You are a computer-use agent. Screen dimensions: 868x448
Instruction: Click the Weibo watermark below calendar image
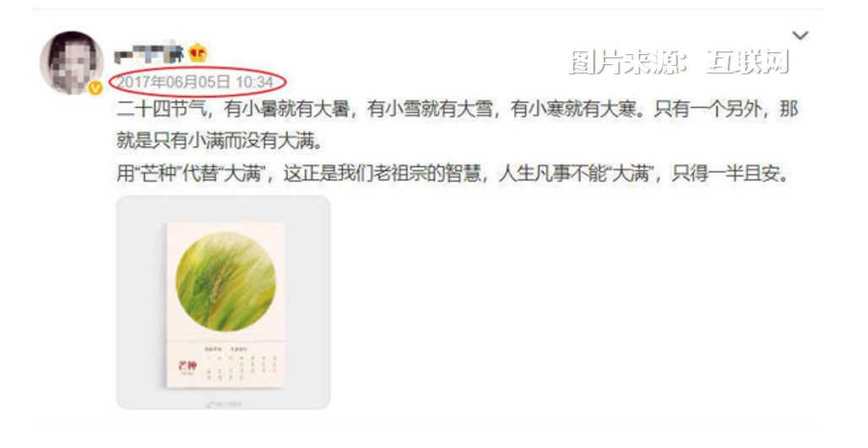click(224, 404)
